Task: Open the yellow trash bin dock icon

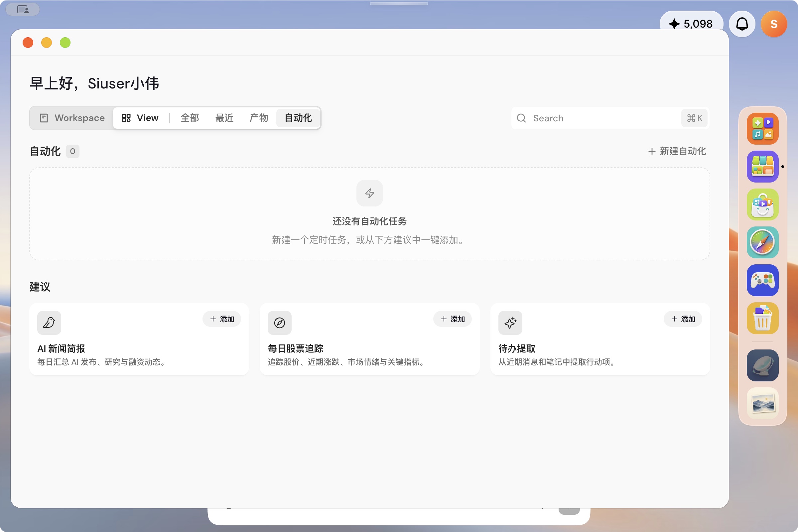Action: click(762, 318)
